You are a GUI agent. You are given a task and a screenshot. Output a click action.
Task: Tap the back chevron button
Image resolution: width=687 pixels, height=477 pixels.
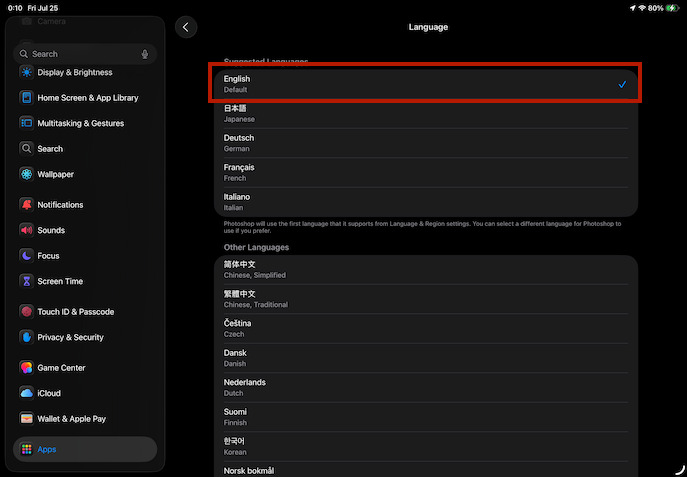pyautogui.click(x=186, y=27)
